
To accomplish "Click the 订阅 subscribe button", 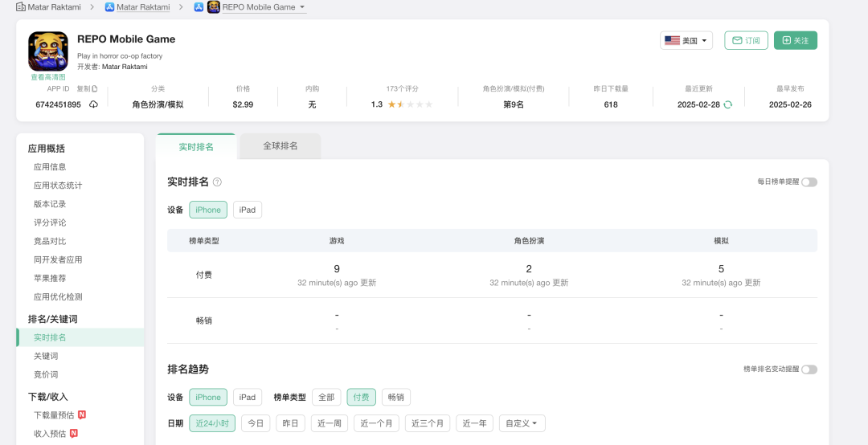I will [x=746, y=40].
